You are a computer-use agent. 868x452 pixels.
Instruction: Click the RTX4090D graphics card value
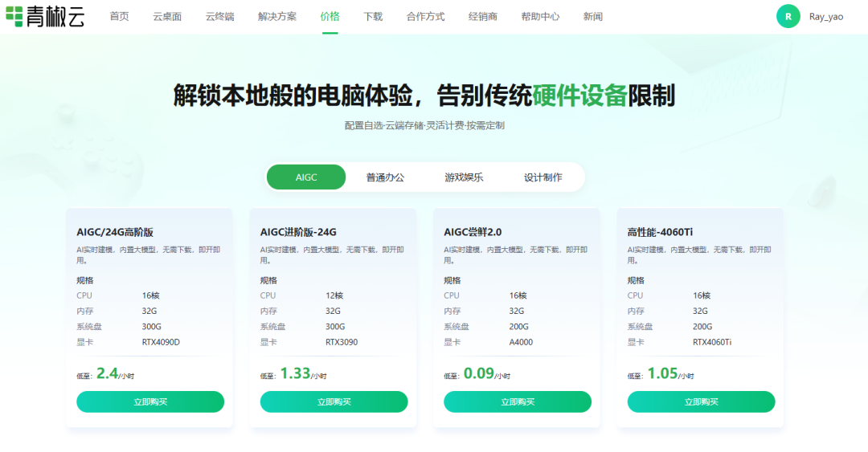click(x=161, y=342)
